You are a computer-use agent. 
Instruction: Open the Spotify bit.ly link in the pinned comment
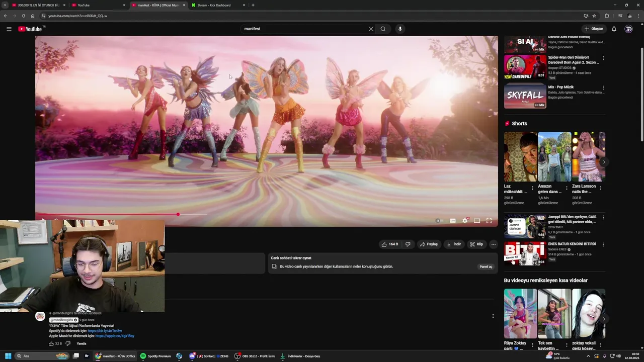pos(105,331)
